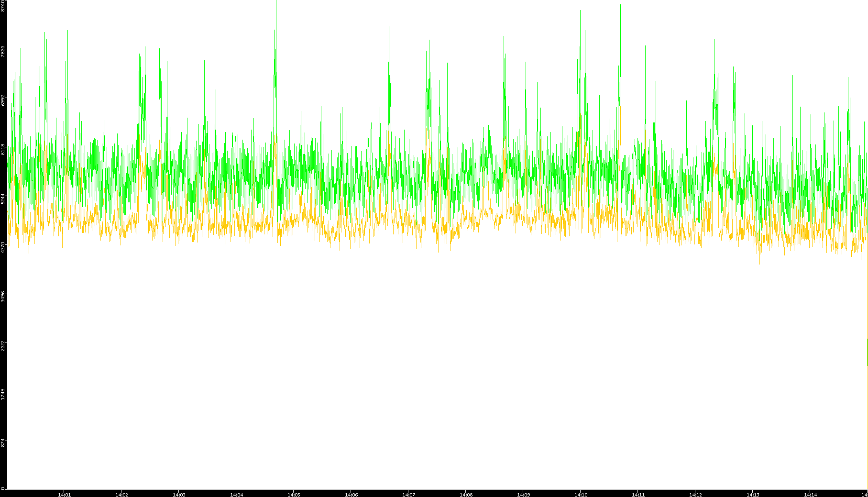Click the 14:12 time axis label

[x=695, y=495]
